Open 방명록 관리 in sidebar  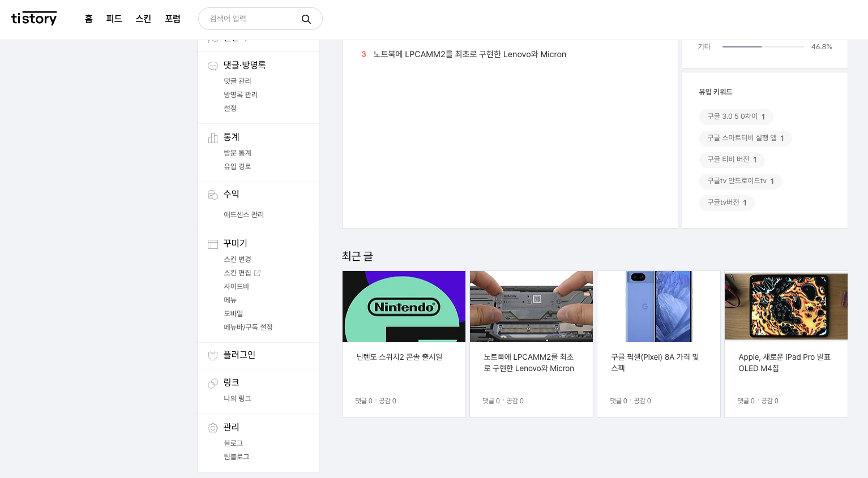(241, 94)
